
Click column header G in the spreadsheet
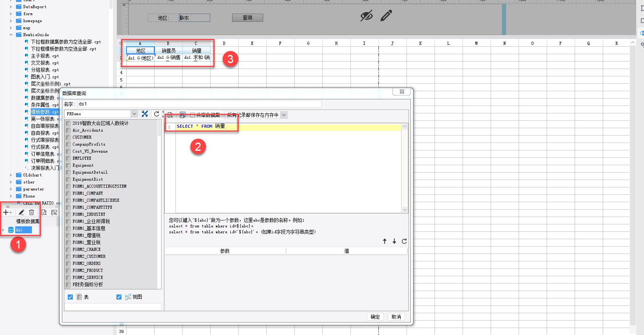click(308, 43)
